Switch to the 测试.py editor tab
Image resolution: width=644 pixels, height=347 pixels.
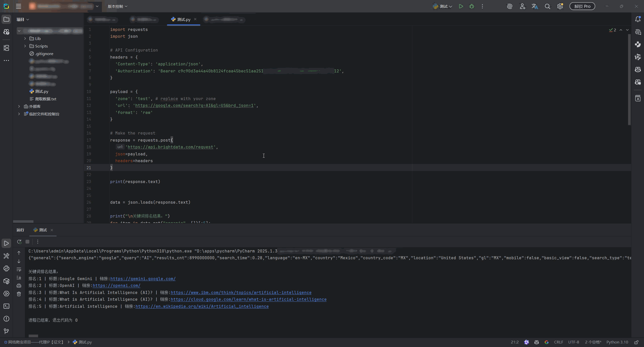click(x=183, y=19)
